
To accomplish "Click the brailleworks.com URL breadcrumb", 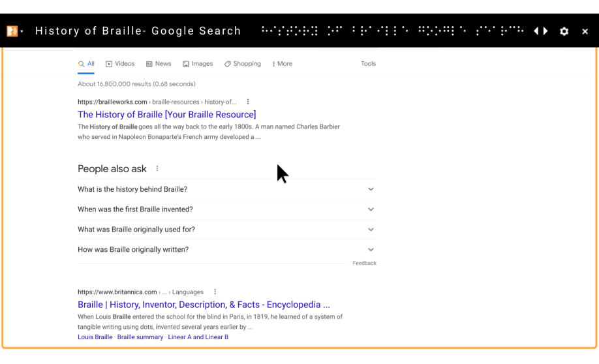I will coord(157,102).
